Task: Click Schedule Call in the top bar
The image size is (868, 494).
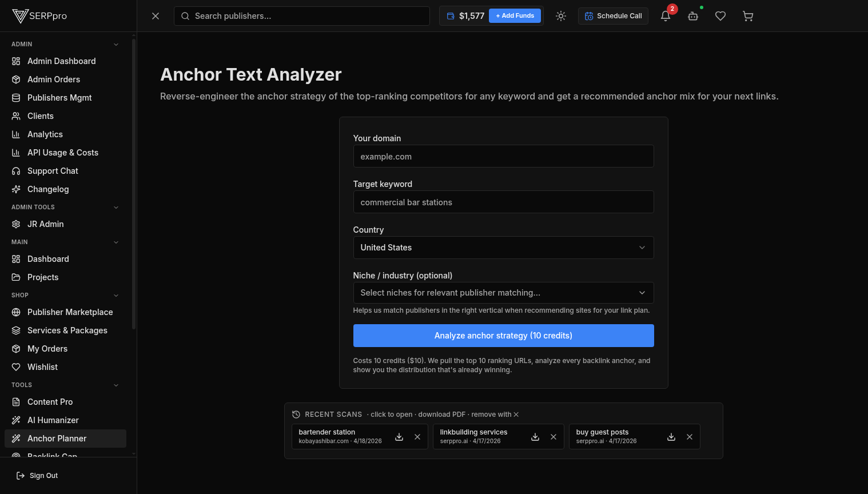Action: (613, 15)
